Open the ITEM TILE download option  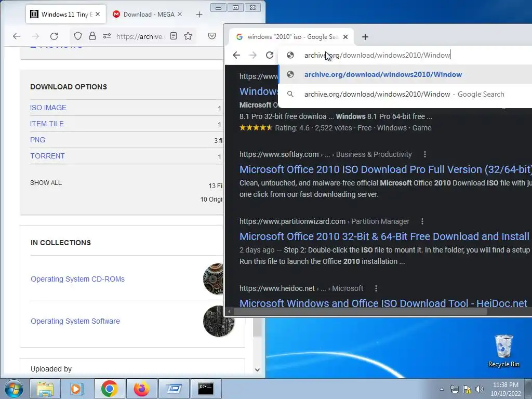click(47, 124)
